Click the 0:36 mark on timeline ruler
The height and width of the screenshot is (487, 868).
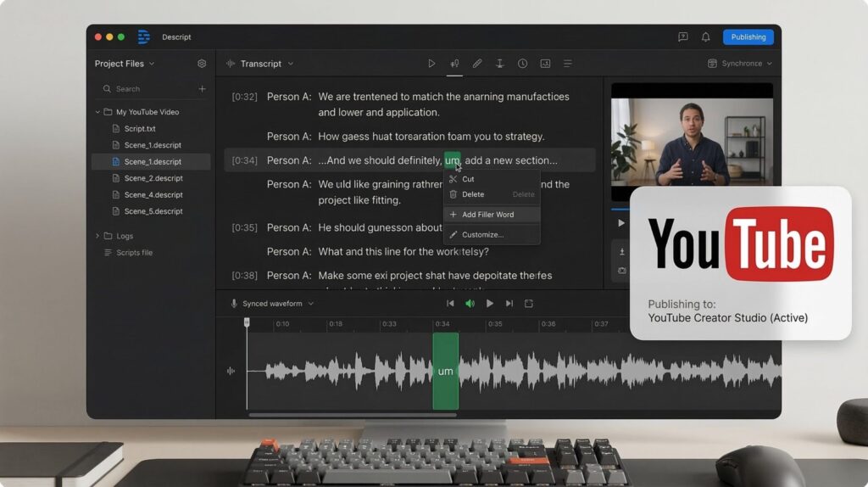pos(548,324)
